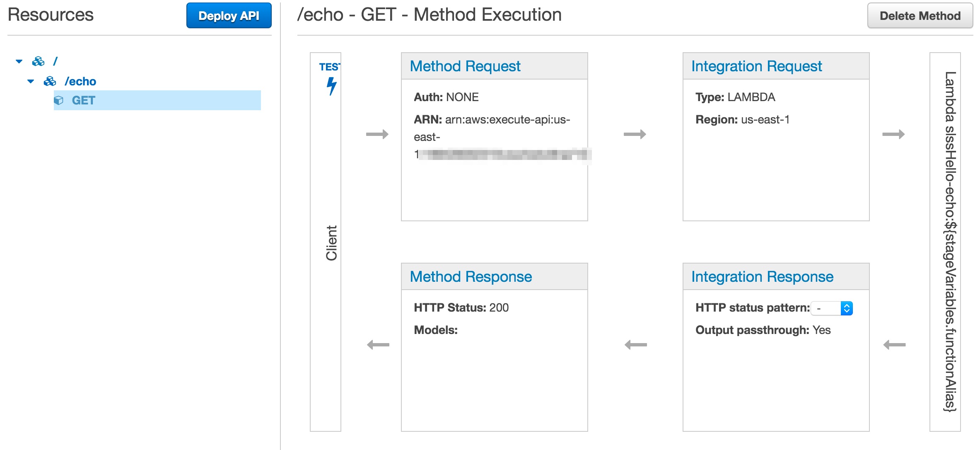Click the 'Models:' label
Screen dimensions: 980x450
[x=436, y=330]
